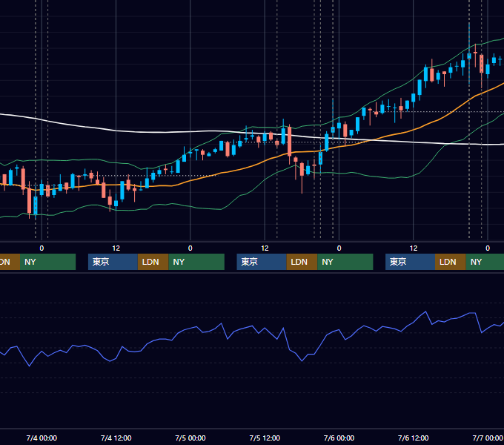Click the 7/5 00:00 time axis label

(x=190, y=438)
